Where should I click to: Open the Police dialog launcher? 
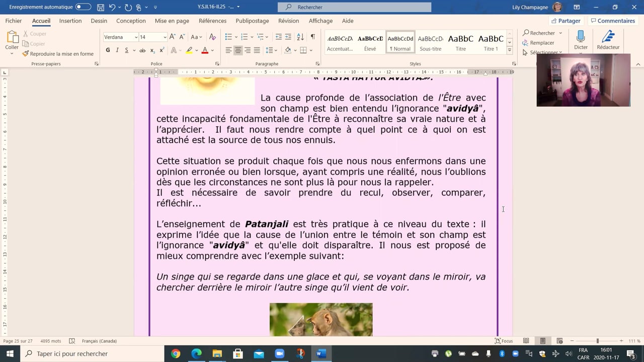click(x=217, y=64)
